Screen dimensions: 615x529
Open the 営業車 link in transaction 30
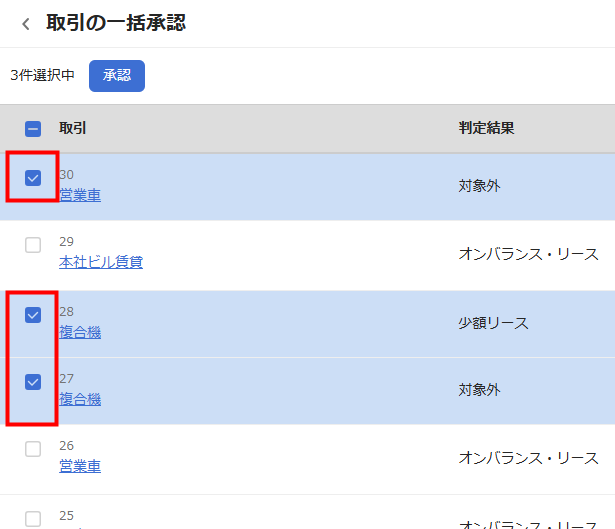[x=80, y=195]
